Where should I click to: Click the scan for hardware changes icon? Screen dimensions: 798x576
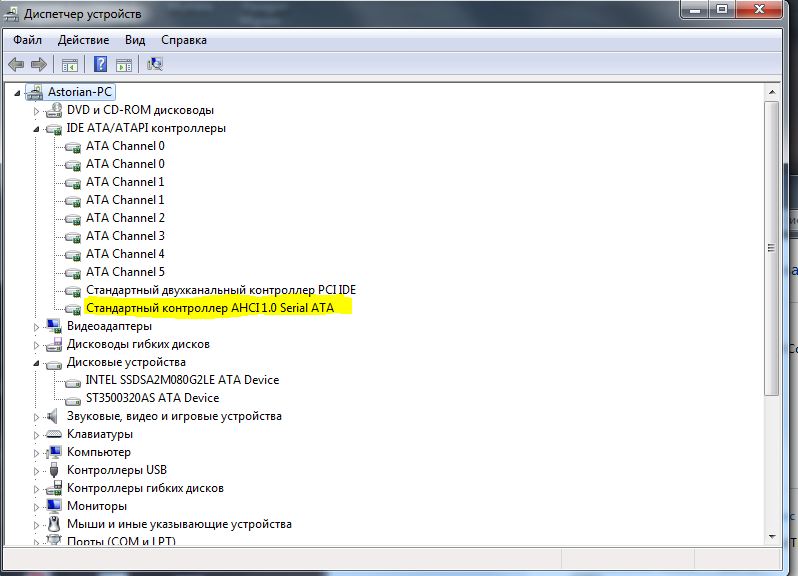(x=155, y=65)
